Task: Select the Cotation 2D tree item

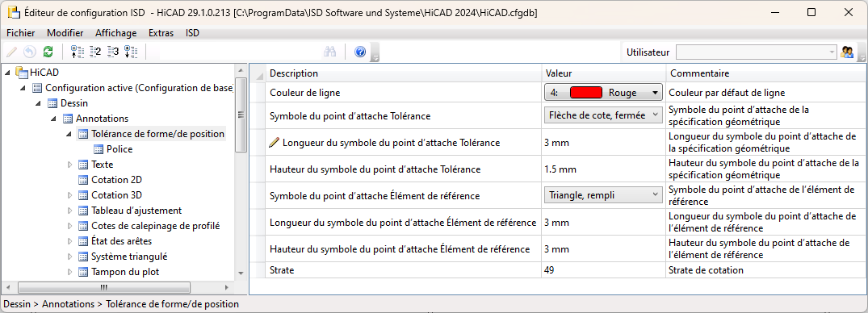Action: [117, 180]
